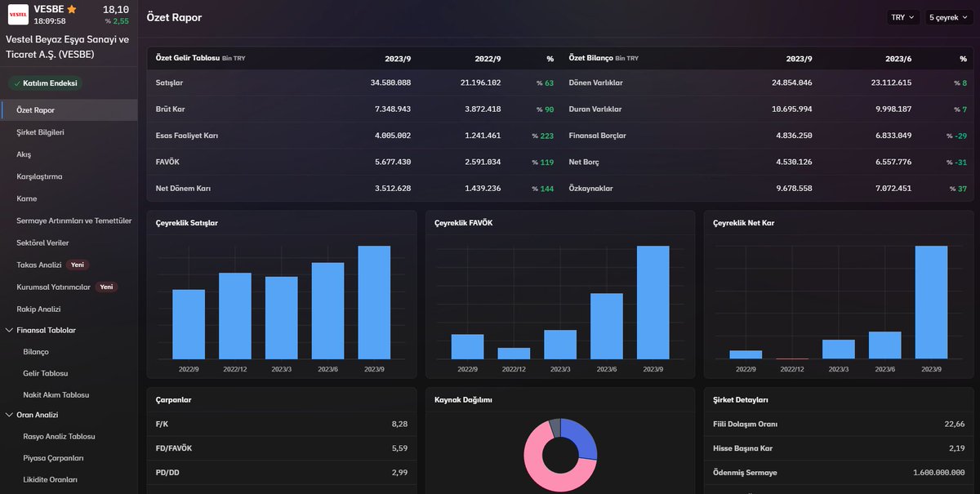Image resolution: width=980 pixels, height=494 pixels.
Task: Open the Gelir Tablosu sub-item
Action: click(45, 373)
